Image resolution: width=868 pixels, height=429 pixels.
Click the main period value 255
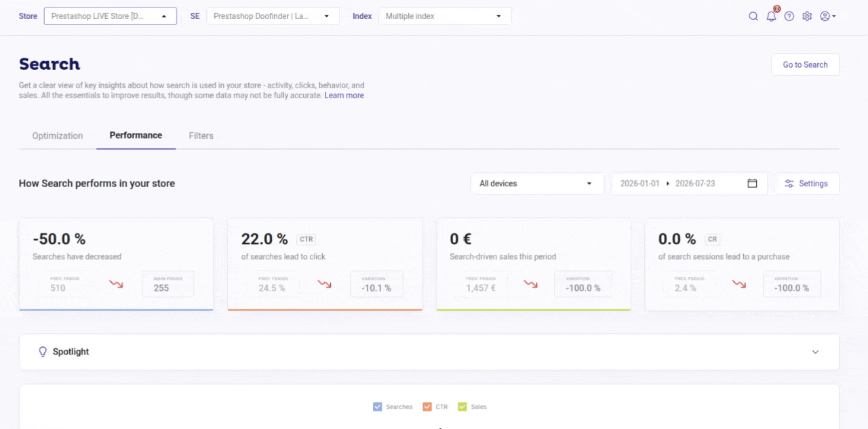[161, 288]
